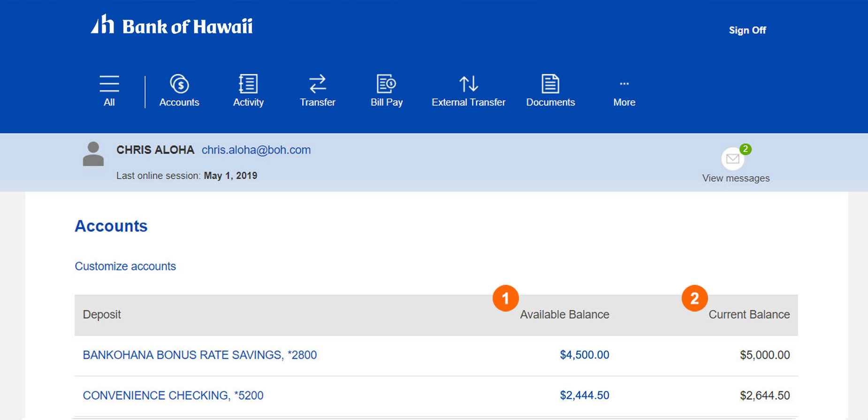The width and height of the screenshot is (868, 420).
Task: Select the Transfer arrows icon
Action: click(x=318, y=84)
